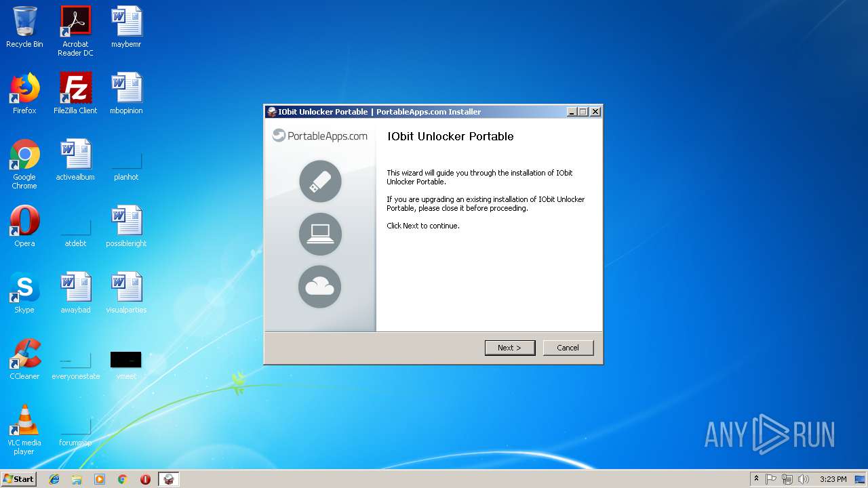The height and width of the screenshot is (488, 868).
Task: Select the forummap desktop file
Action: 75,433
